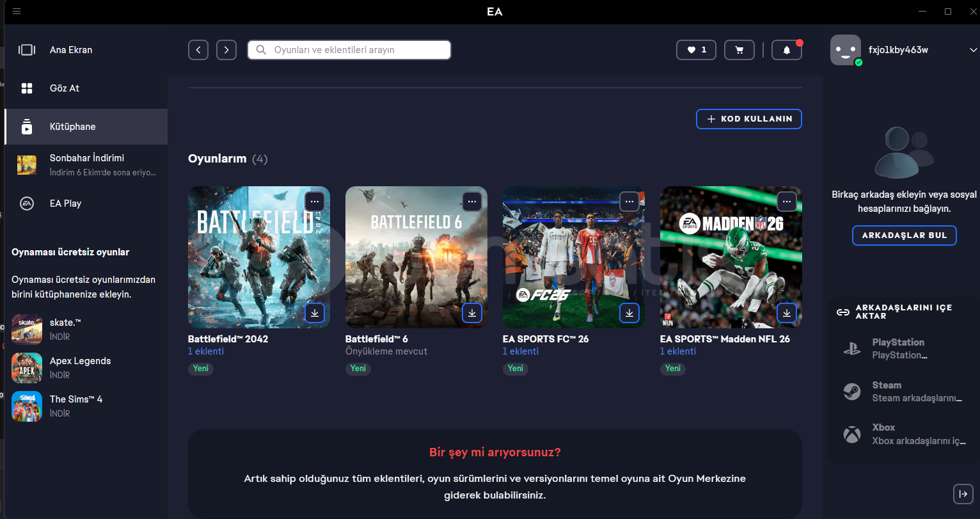Maximize the EA app window
This screenshot has width=980, height=519.
pyautogui.click(x=948, y=12)
